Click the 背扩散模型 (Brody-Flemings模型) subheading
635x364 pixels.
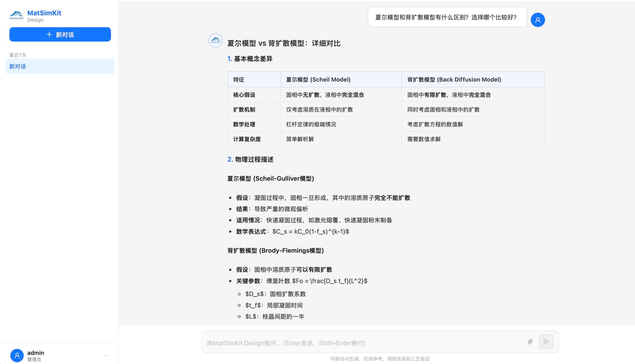click(x=275, y=251)
